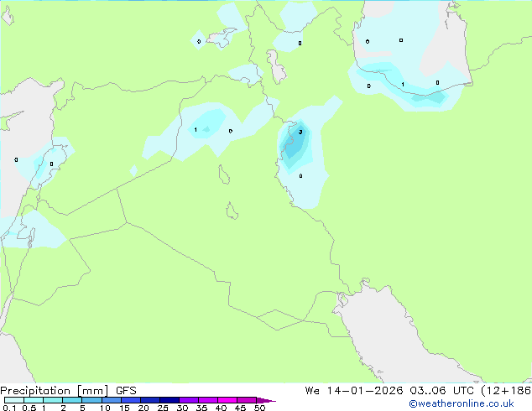Click the 'GFS' model label
The image size is (532, 411).
[x=126, y=391]
